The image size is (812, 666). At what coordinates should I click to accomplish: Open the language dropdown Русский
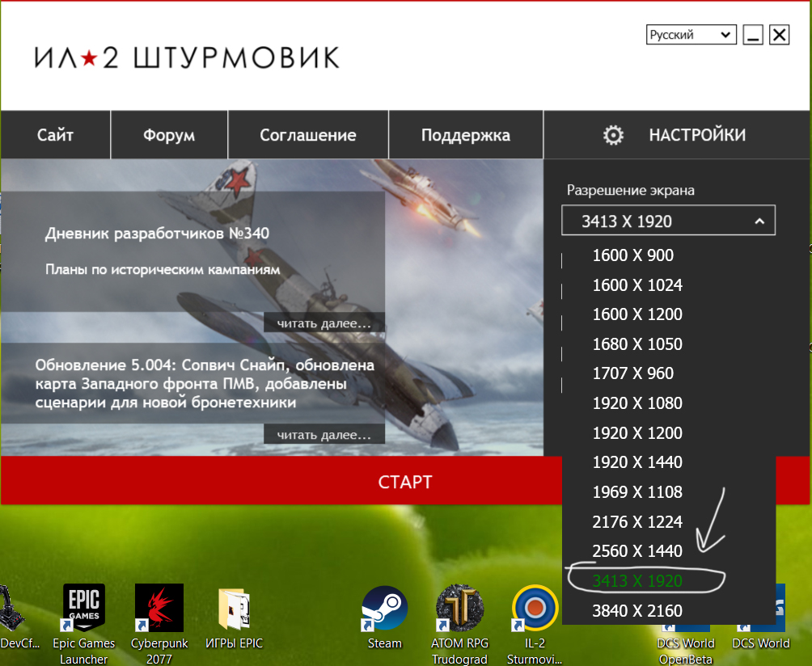pos(691,35)
